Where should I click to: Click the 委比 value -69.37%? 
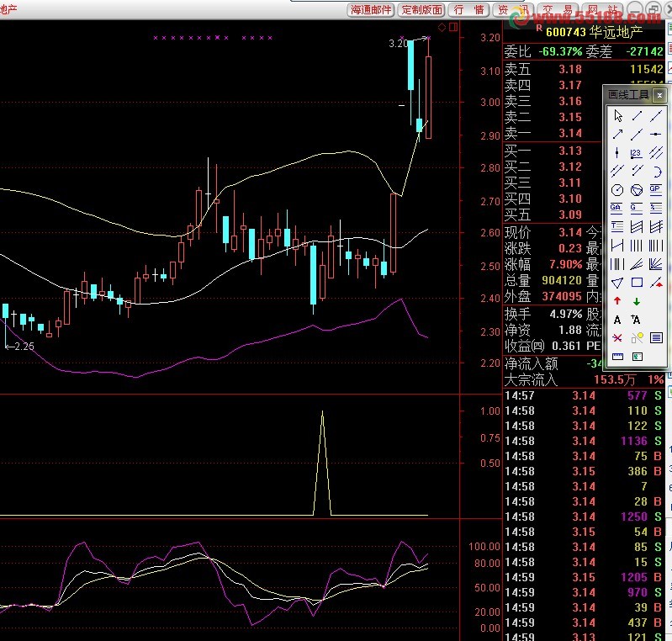click(x=560, y=52)
